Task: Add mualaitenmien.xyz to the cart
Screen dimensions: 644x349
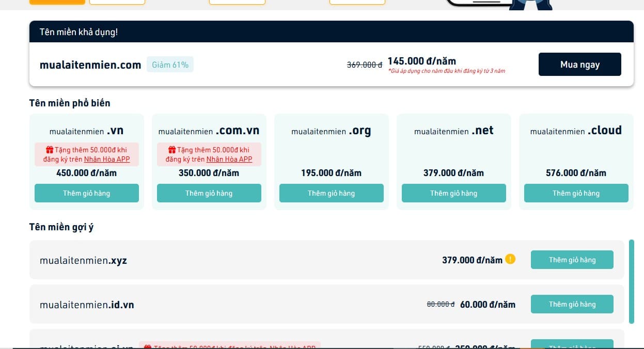Action: [x=572, y=260]
